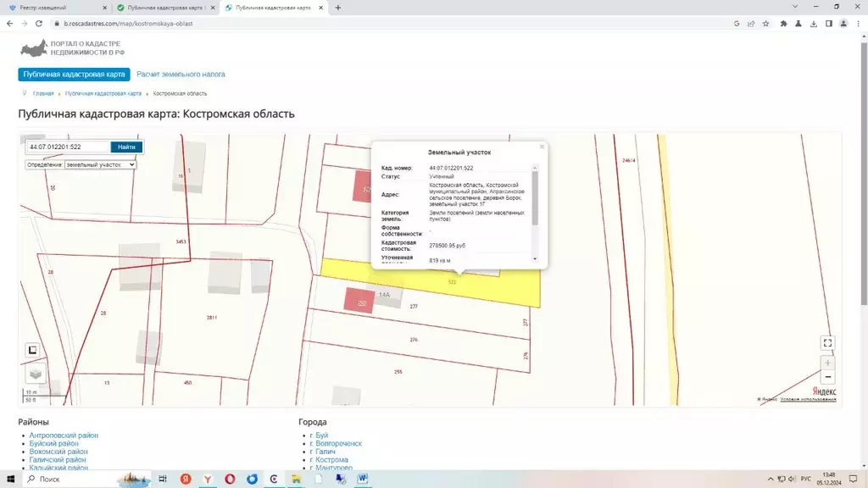Open Вохомский район link
868x488 pixels.
(58, 452)
